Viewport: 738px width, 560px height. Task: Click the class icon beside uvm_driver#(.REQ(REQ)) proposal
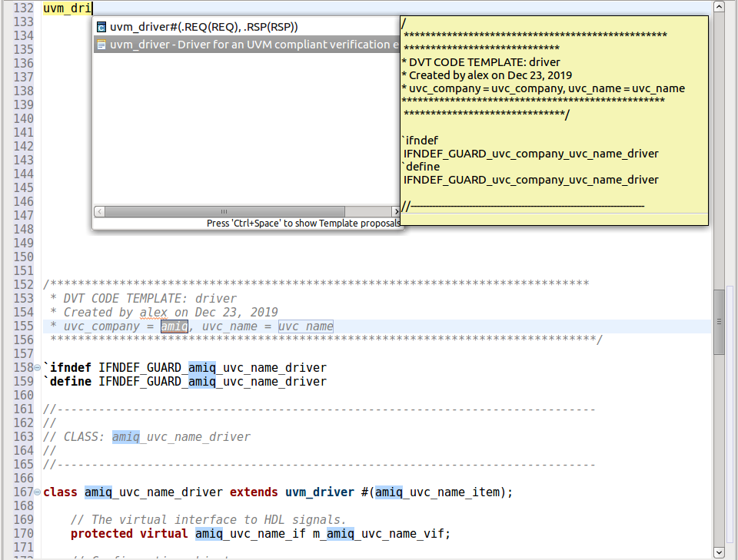point(101,28)
